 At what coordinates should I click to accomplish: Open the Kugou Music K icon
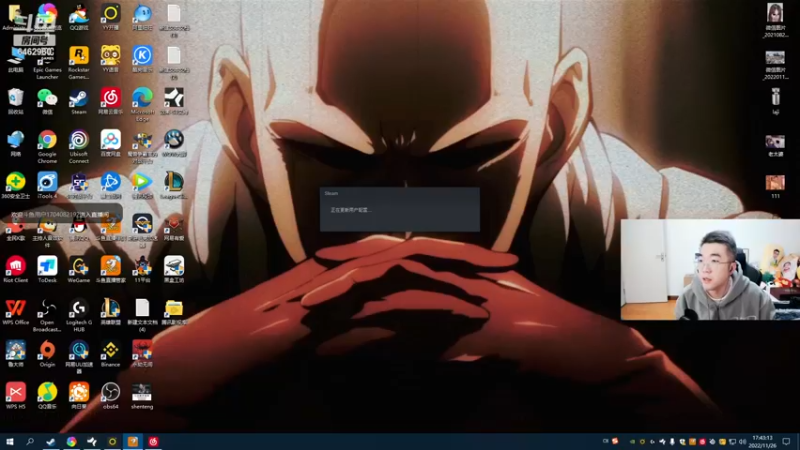[142, 59]
